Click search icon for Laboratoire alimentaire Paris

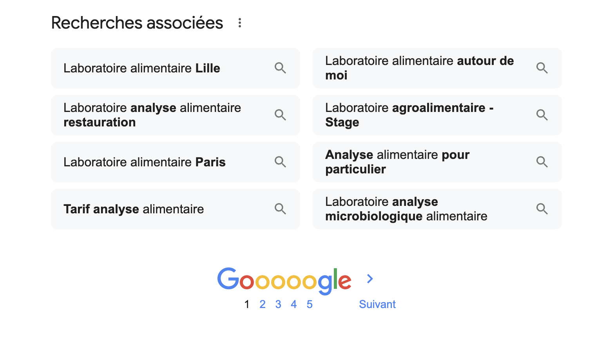pyautogui.click(x=280, y=162)
